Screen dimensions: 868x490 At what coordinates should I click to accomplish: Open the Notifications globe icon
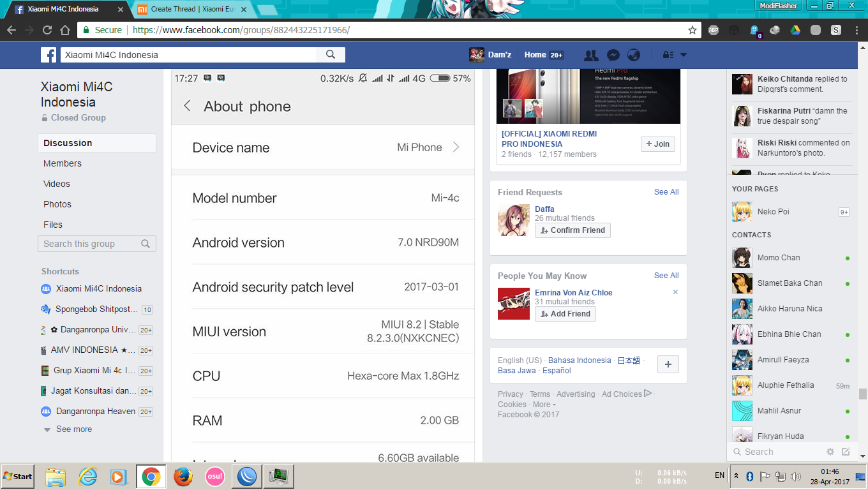[x=634, y=55]
